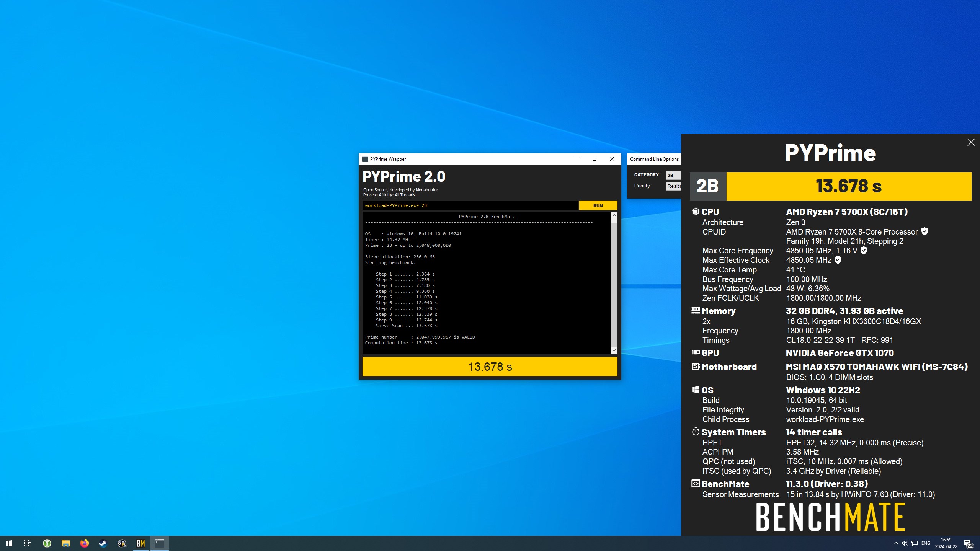Click the '4850.05 MHz, 1.16 V' value
980x551 pixels.
pyautogui.click(x=822, y=251)
